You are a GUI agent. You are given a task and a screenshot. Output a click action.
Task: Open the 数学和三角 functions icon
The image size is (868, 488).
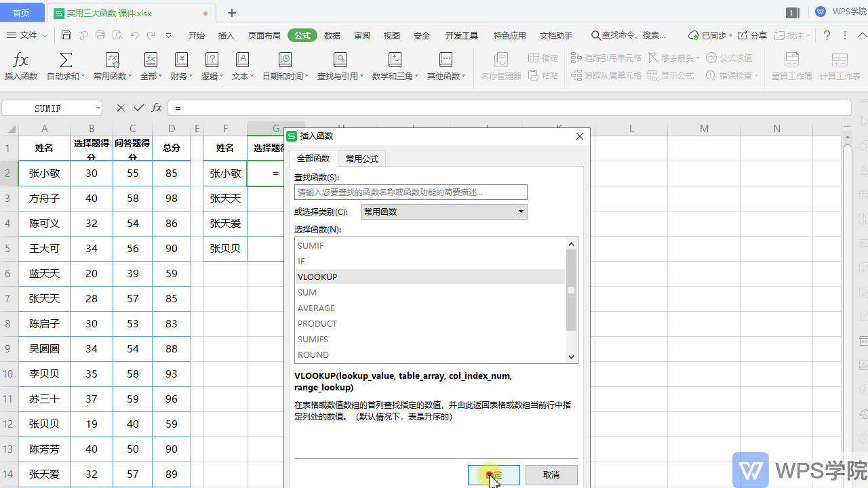tap(395, 60)
